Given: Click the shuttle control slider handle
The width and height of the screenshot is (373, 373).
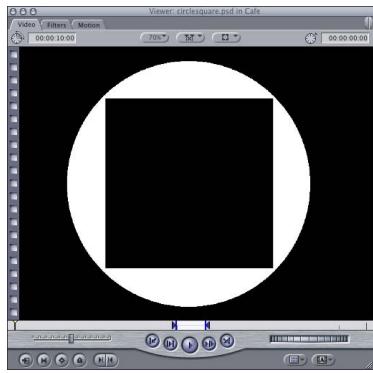Looking at the screenshot, I should click(x=71, y=339).
